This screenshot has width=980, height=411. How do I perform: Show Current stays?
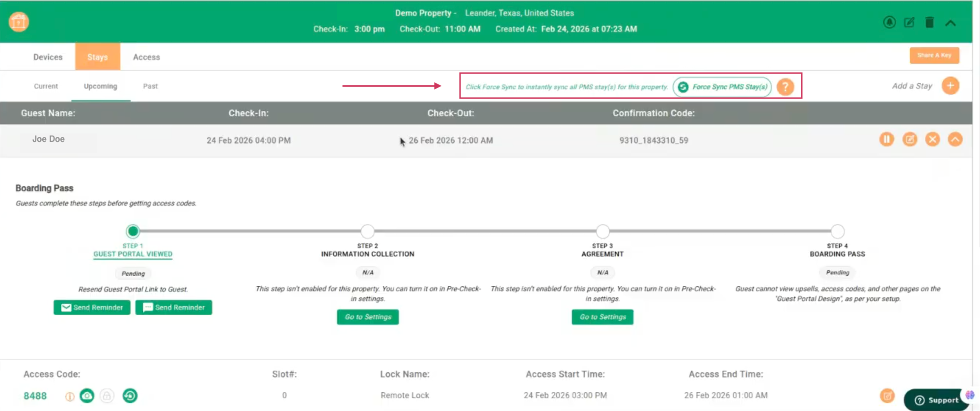point(46,86)
